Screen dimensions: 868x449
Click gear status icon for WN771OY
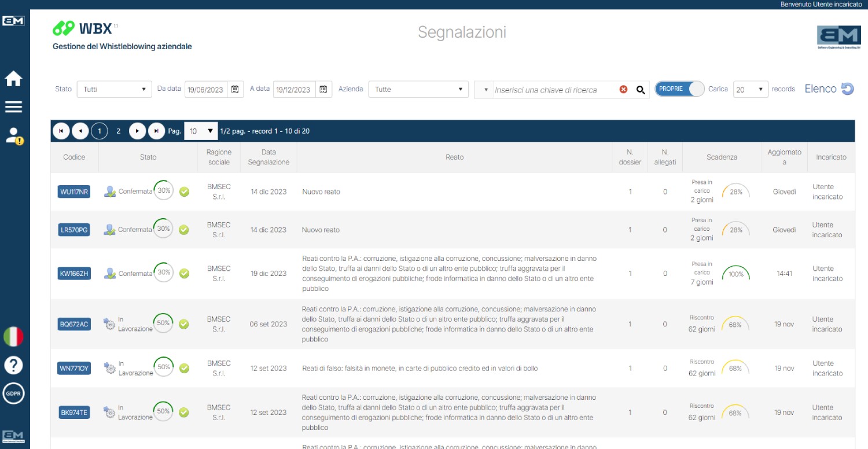pos(109,368)
